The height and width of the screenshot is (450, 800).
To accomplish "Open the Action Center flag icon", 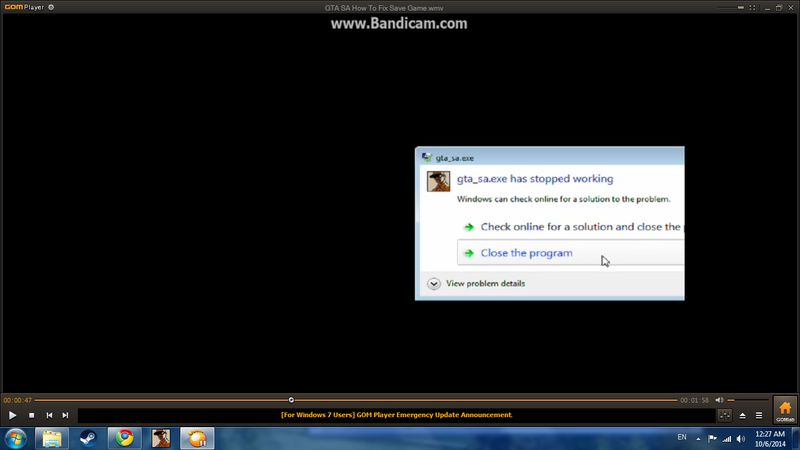I will click(712, 438).
